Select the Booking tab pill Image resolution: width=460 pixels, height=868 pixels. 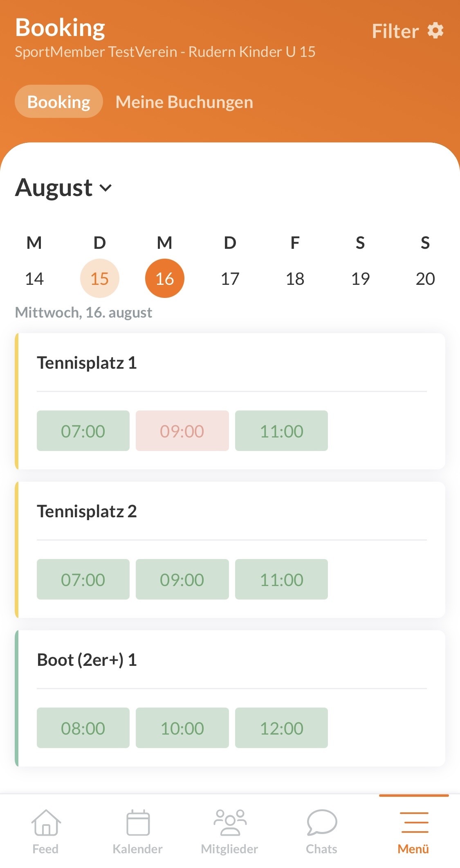tap(59, 102)
